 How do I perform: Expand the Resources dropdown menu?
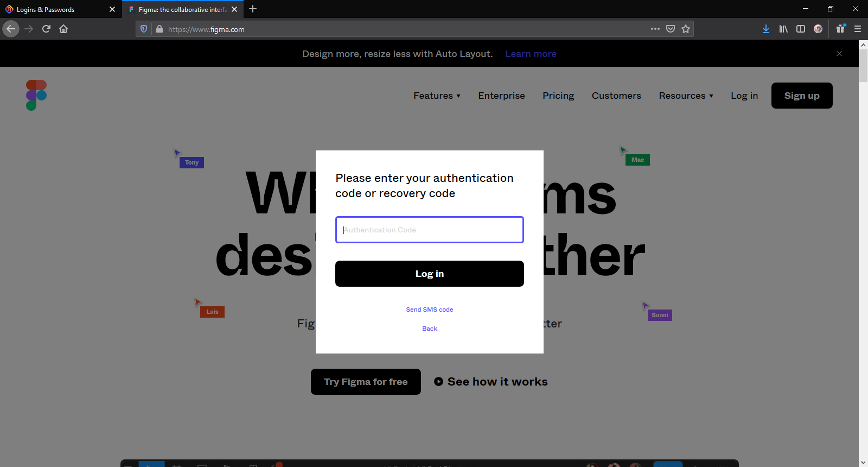686,96
